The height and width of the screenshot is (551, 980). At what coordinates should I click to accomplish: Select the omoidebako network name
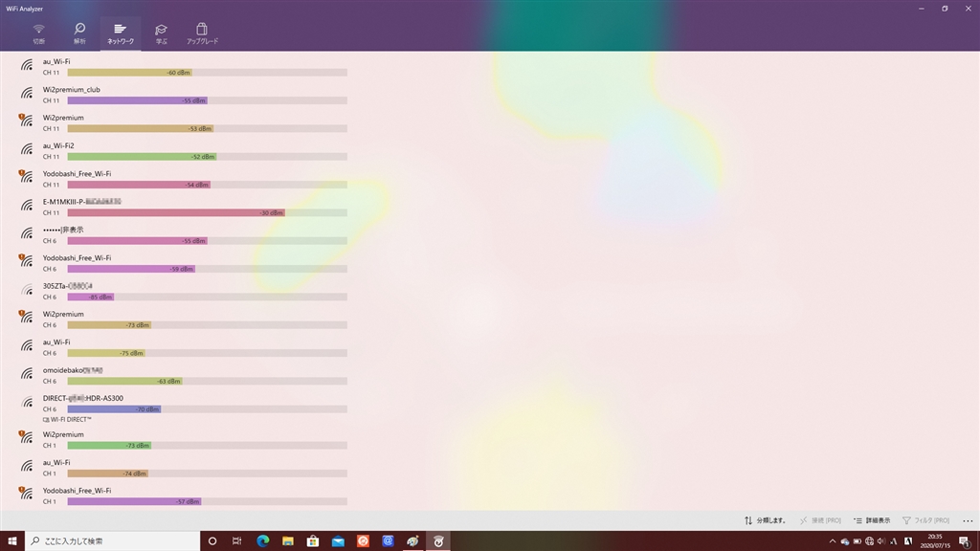click(x=73, y=370)
